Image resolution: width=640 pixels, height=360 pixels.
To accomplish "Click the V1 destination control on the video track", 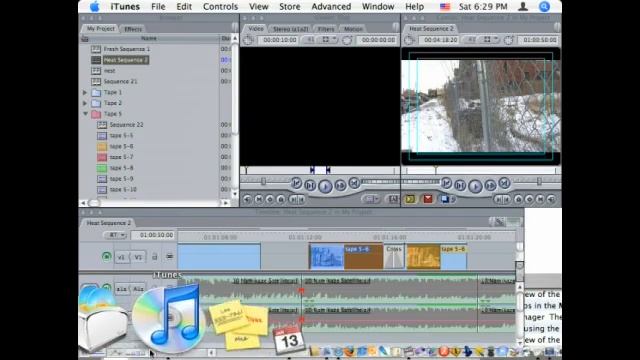I will pos(138,257).
